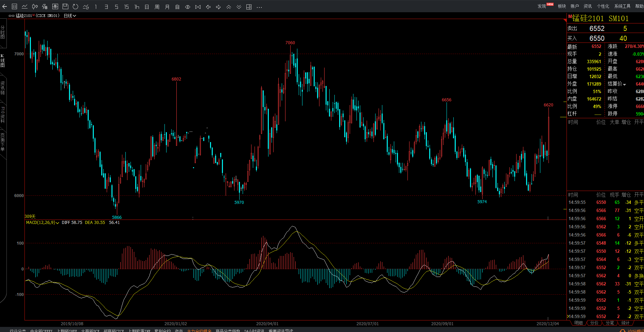Select the 分价 bottom tab
Viewport: 644px width, 332px height.
(x=594, y=323)
